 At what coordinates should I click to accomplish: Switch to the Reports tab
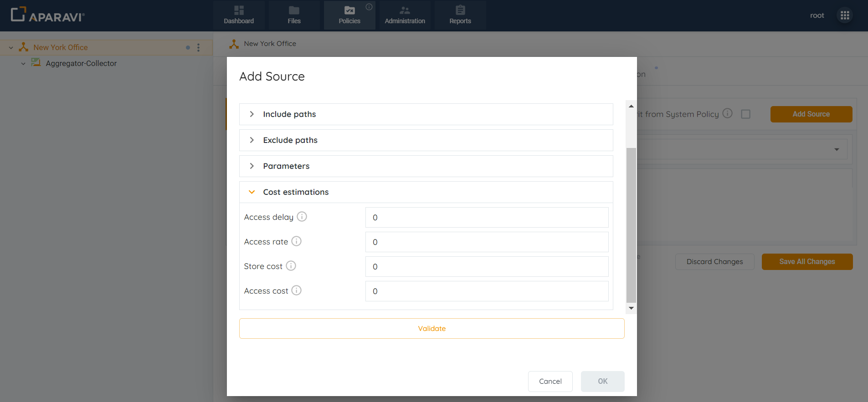coord(460,15)
